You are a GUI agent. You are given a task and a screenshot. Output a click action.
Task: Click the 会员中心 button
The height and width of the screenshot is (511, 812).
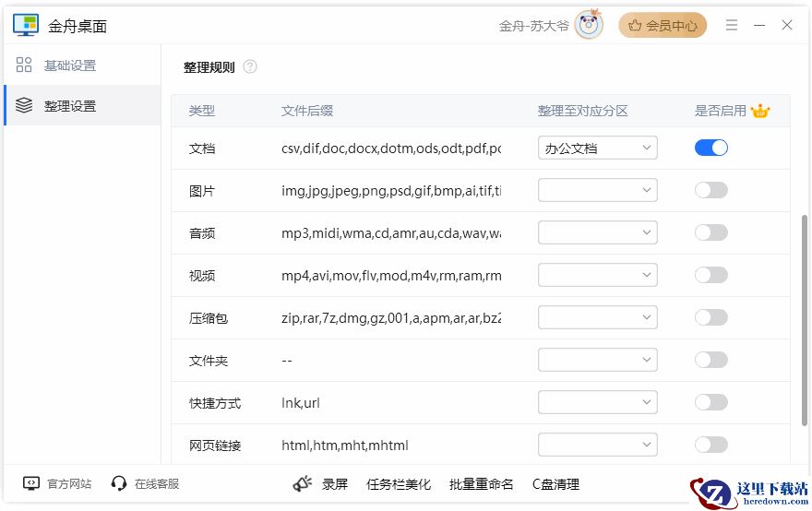click(x=663, y=25)
